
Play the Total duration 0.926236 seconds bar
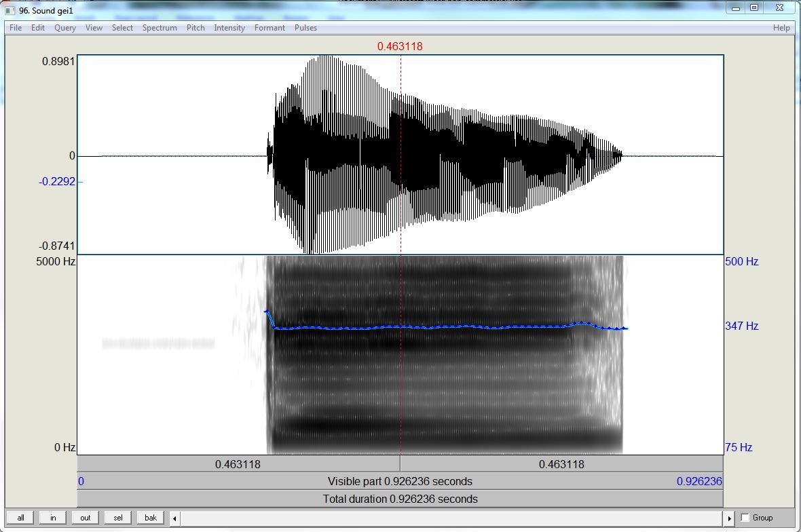click(x=400, y=499)
